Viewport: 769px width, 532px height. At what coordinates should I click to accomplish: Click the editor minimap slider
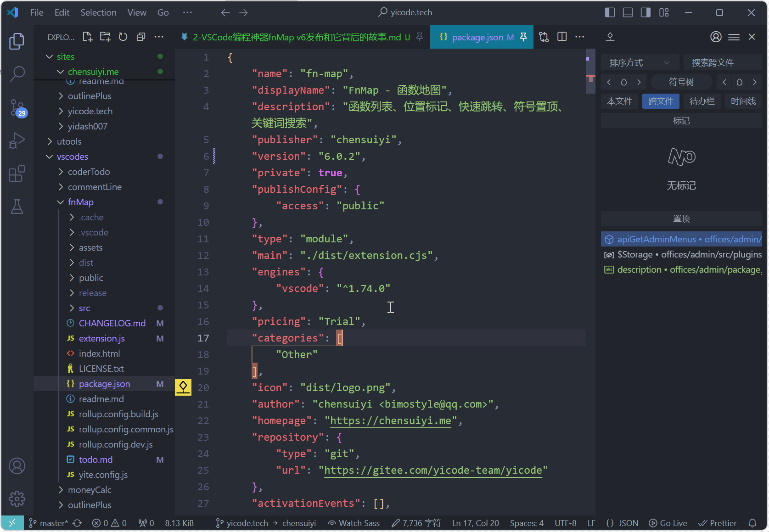coord(590,71)
